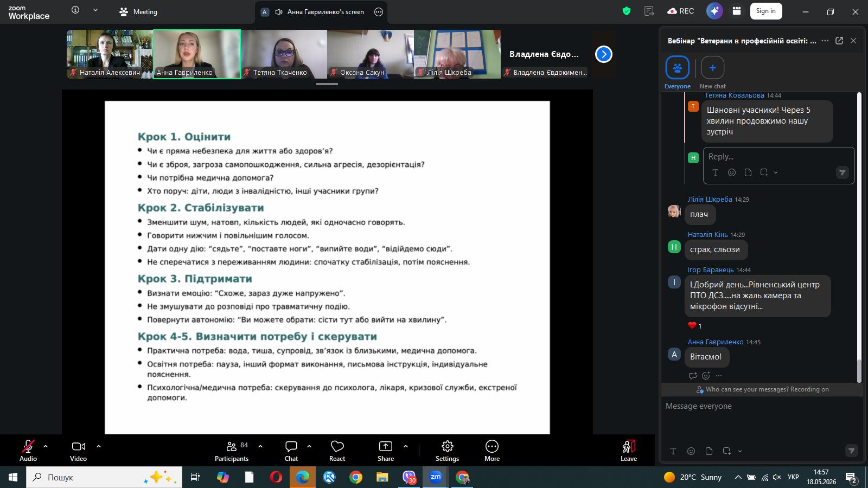This screenshot has height=488, width=868.
Task: Open the Participants panel icon
Action: coord(232,446)
